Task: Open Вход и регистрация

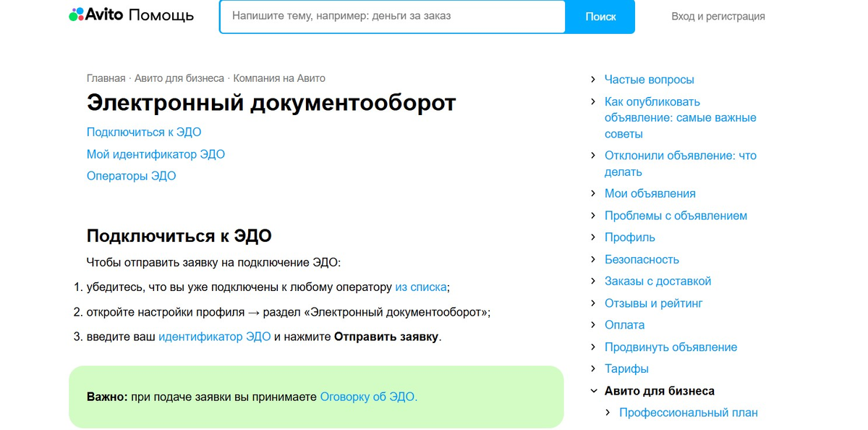Action: [x=718, y=16]
